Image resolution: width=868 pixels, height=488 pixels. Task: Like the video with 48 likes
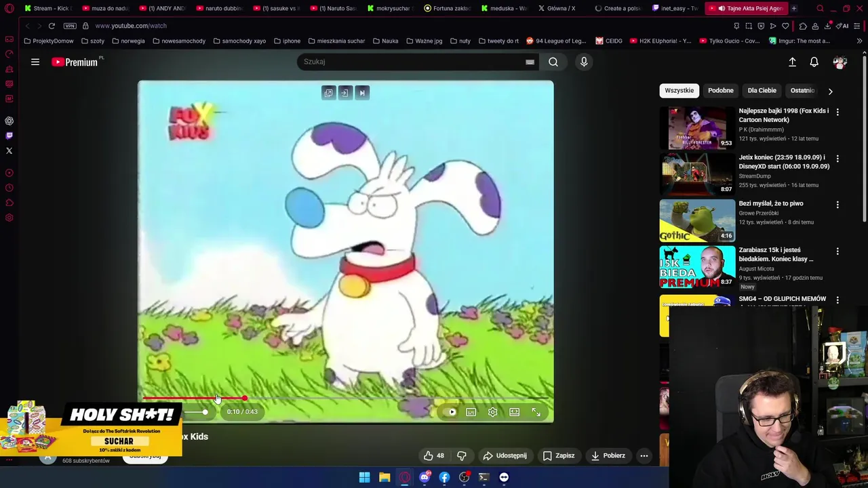point(434,455)
